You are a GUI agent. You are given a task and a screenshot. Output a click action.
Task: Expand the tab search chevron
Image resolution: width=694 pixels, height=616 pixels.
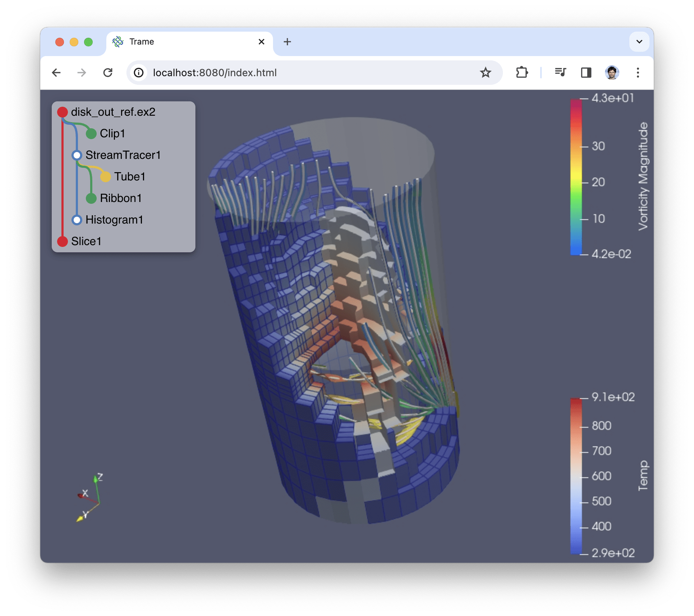click(639, 42)
